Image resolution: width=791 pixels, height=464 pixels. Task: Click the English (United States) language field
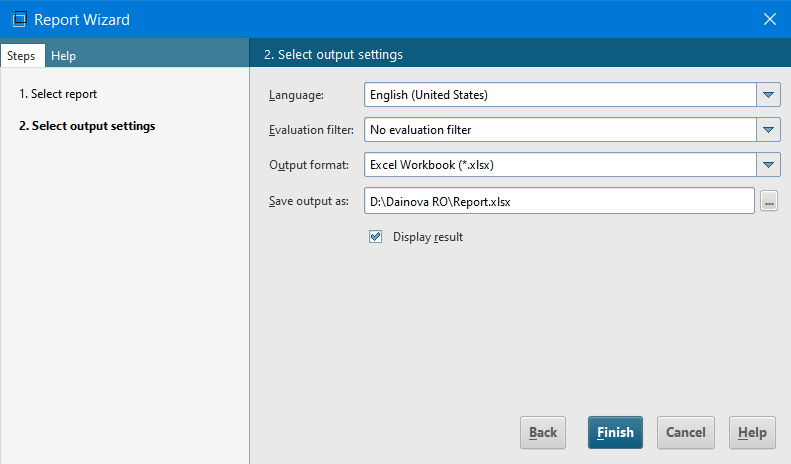560,95
